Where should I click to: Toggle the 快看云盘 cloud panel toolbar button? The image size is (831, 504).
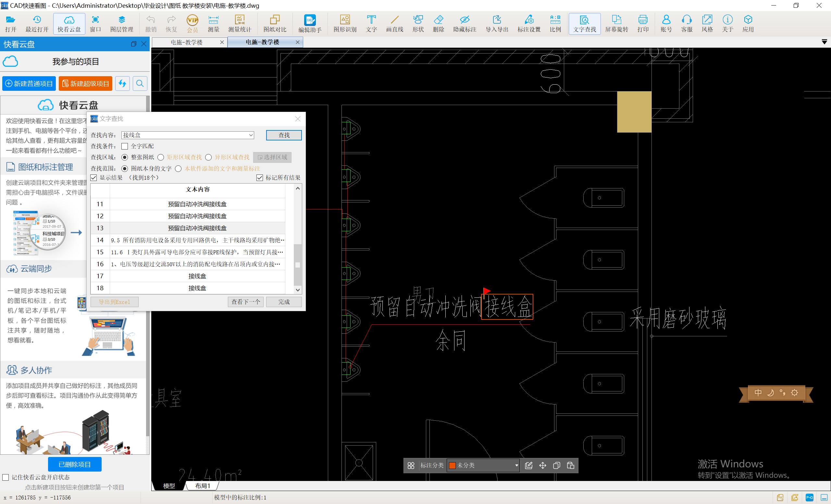69,24
